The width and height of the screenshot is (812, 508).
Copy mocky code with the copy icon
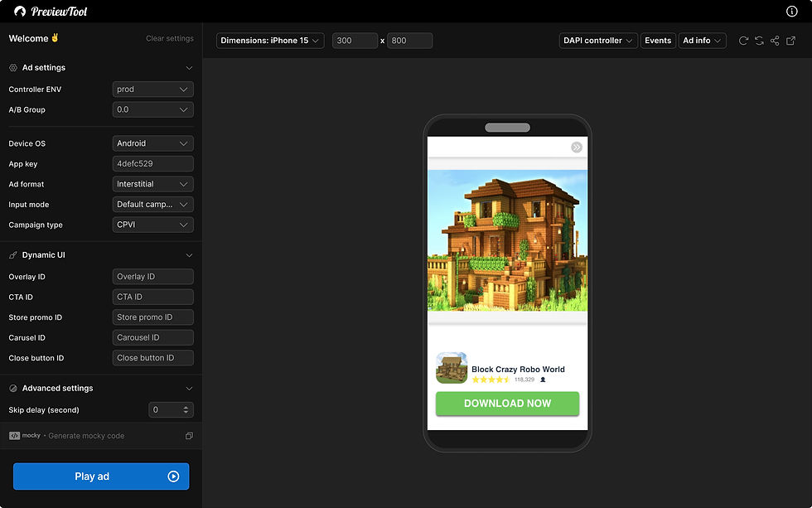coord(189,436)
